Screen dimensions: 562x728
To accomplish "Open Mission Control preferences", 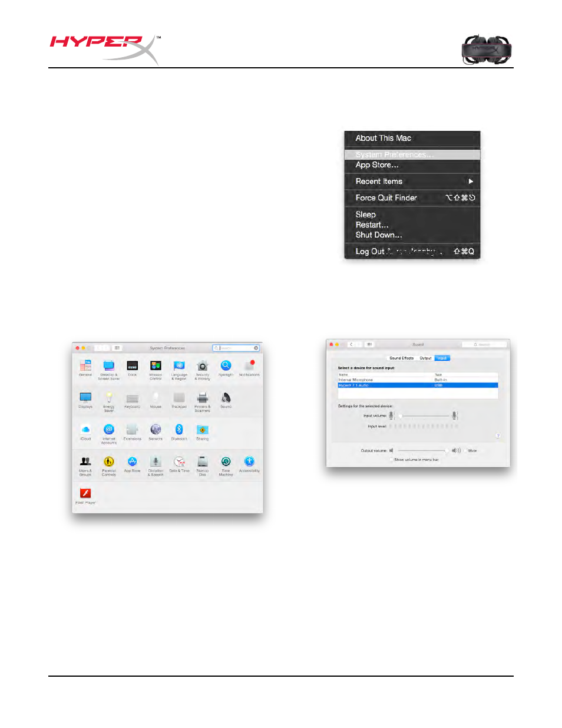I will 156,370.
